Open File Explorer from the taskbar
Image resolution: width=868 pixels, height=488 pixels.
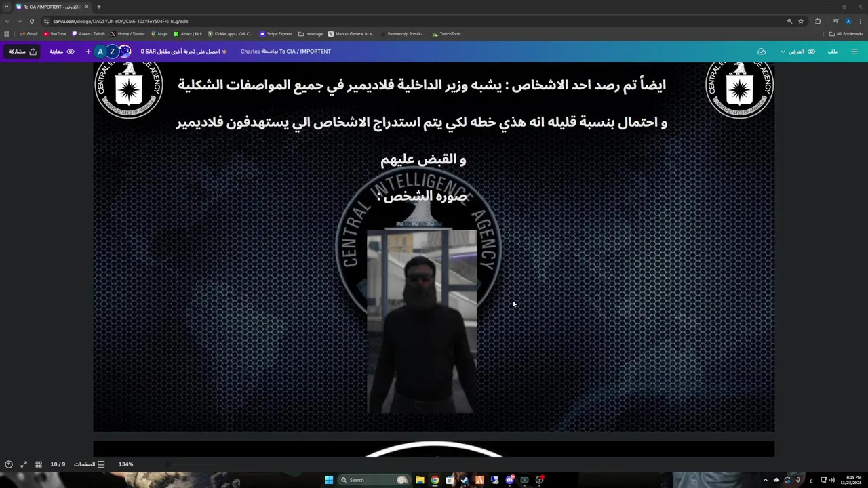pos(420,480)
